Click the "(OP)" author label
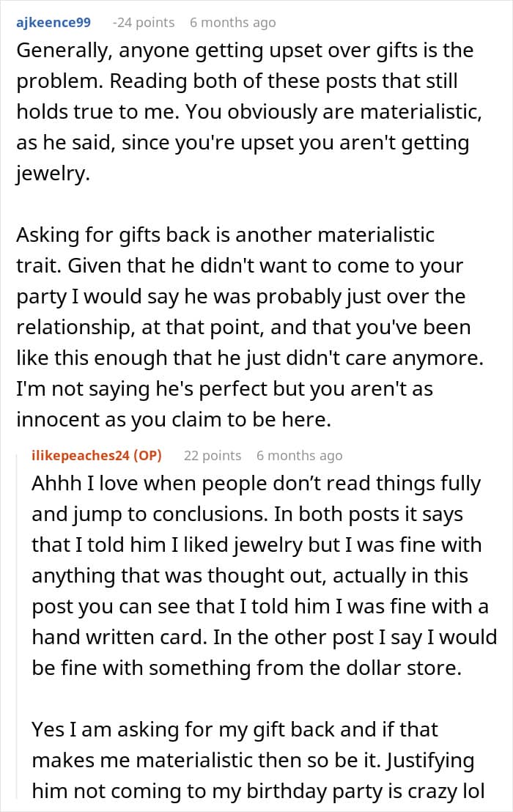The image size is (513, 812). coord(145,456)
